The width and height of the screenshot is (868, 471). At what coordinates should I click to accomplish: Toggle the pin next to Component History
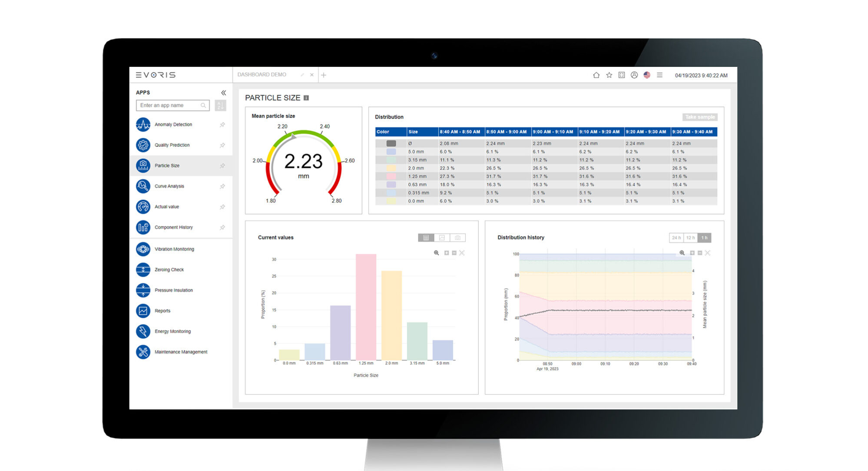[x=222, y=227]
